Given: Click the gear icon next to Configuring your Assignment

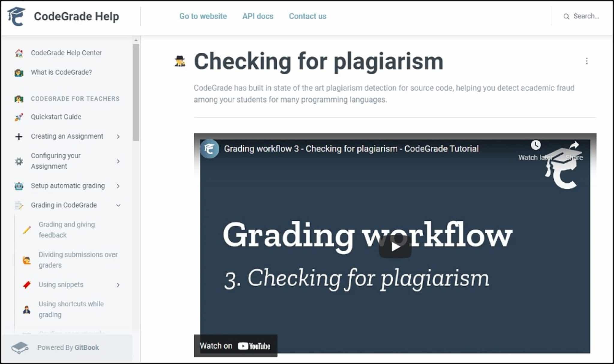Looking at the screenshot, I should pyautogui.click(x=19, y=161).
